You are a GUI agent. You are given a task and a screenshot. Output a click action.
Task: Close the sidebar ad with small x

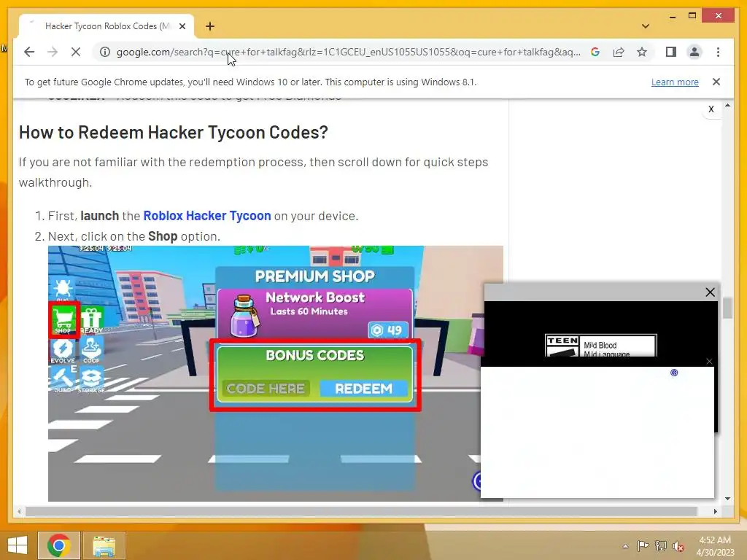point(711,109)
